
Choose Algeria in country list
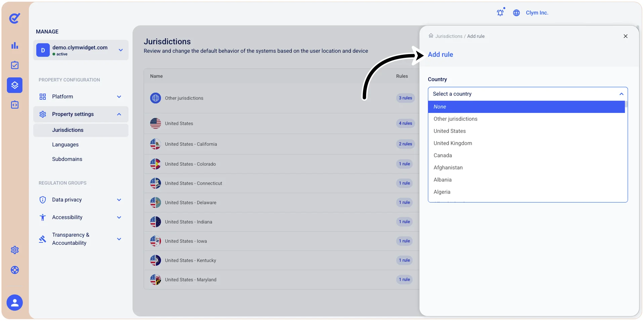click(526, 192)
